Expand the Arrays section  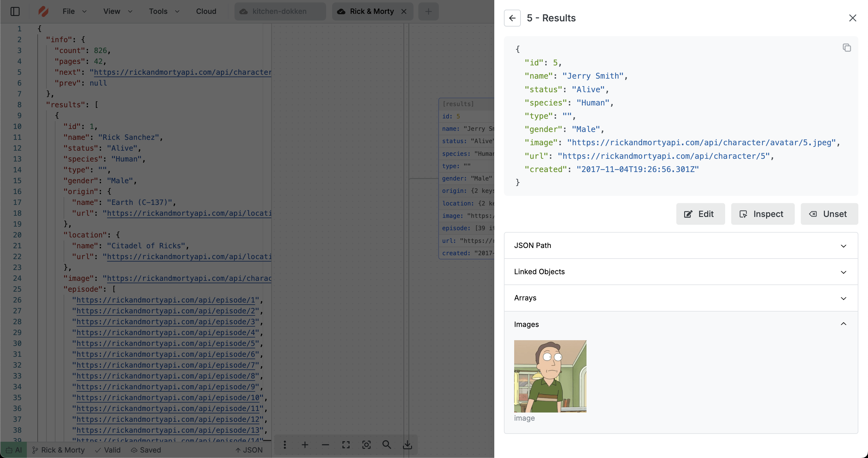(x=681, y=298)
